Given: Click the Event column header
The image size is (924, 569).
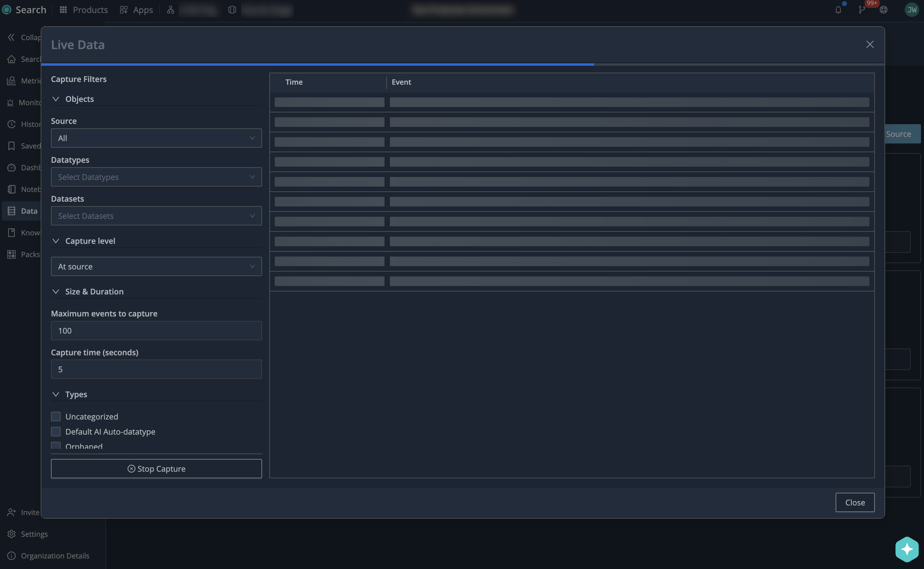Looking at the screenshot, I should coord(401,82).
